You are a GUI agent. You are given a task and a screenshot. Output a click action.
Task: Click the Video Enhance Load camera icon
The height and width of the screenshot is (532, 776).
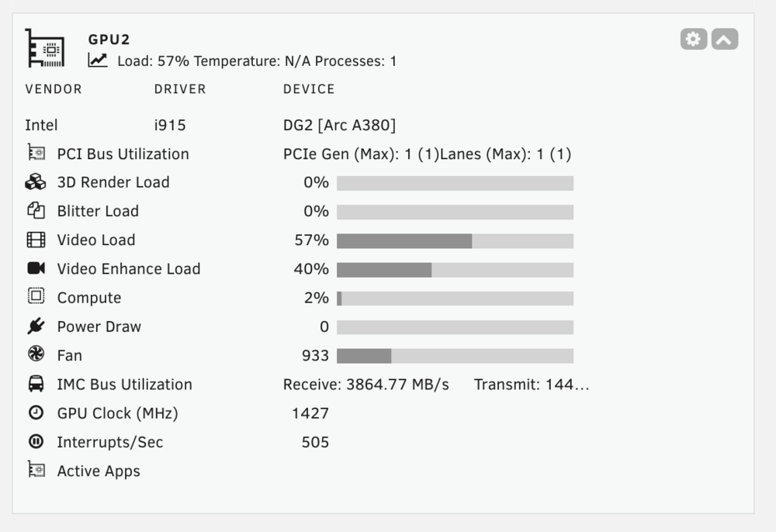36,268
